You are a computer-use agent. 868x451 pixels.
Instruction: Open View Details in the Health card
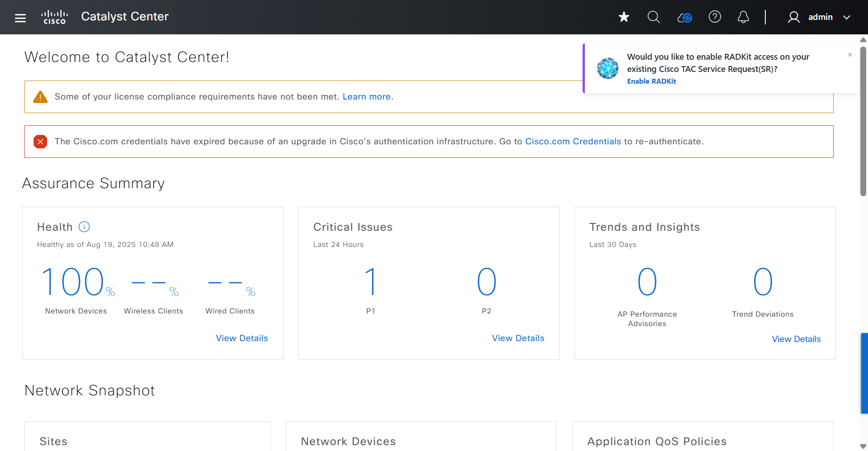[242, 338]
